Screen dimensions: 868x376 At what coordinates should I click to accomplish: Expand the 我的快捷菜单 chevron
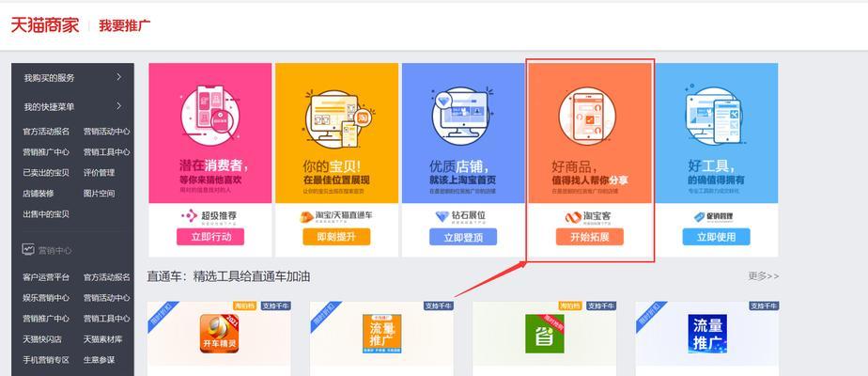(118, 106)
